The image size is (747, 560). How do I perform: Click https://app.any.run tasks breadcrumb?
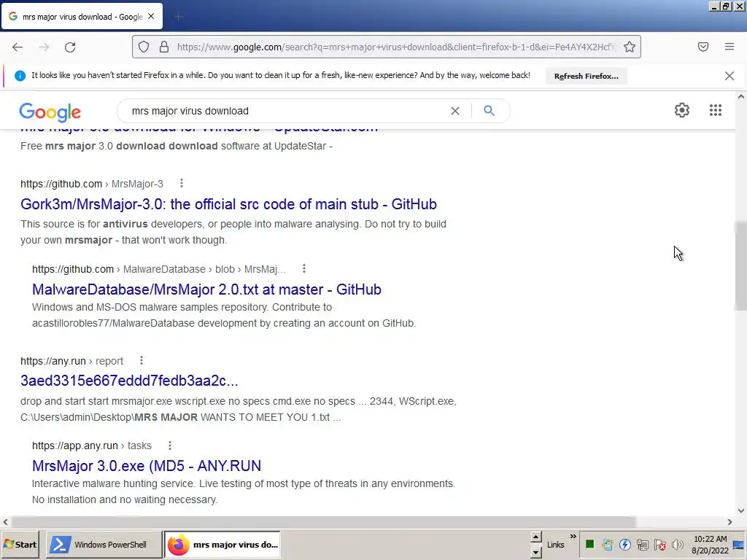click(92, 446)
